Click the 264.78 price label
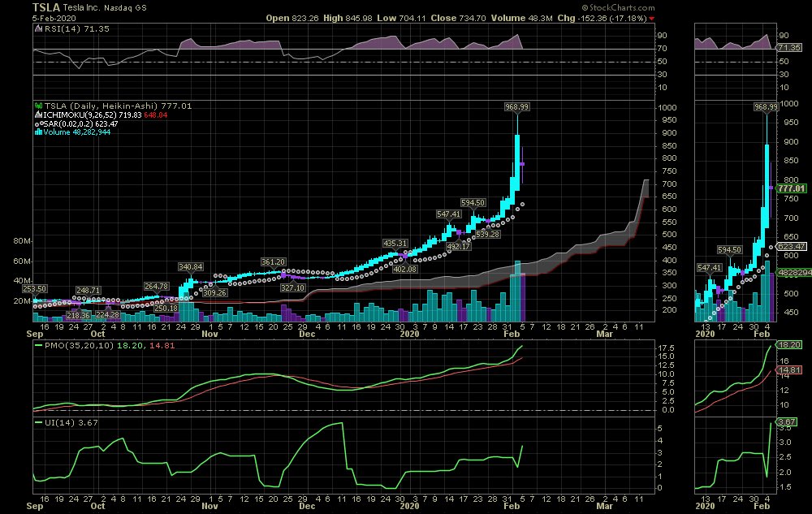The width and height of the screenshot is (812, 514). coord(156,287)
